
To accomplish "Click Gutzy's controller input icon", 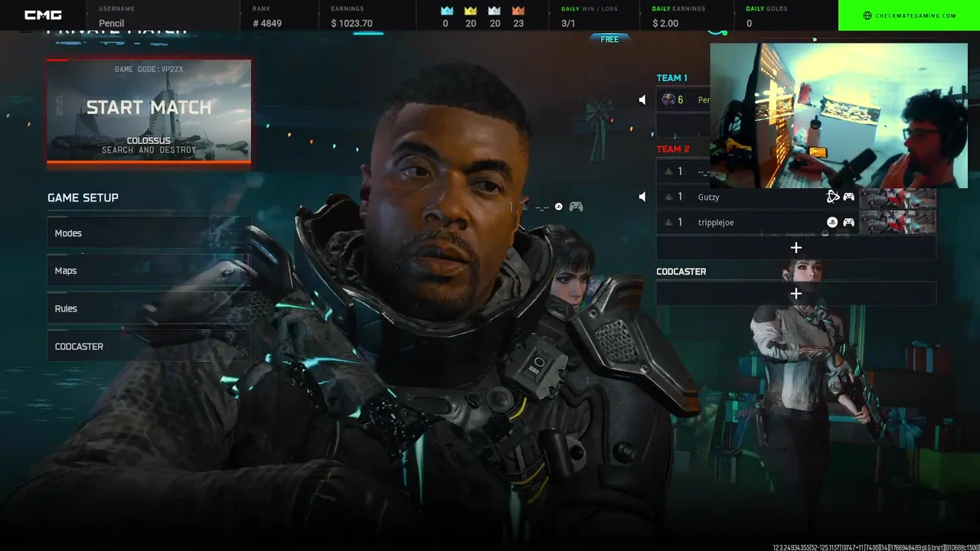I will [848, 197].
